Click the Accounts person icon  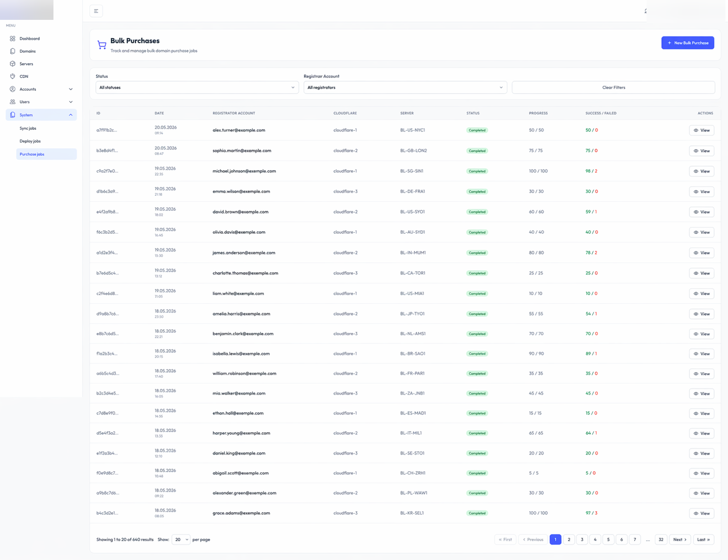point(13,89)
